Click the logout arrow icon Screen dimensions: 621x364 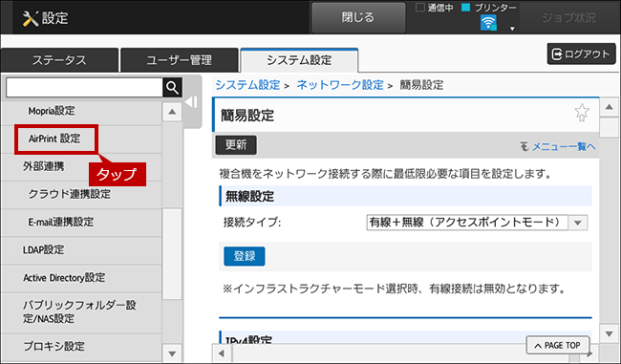[x=557, y=54]
